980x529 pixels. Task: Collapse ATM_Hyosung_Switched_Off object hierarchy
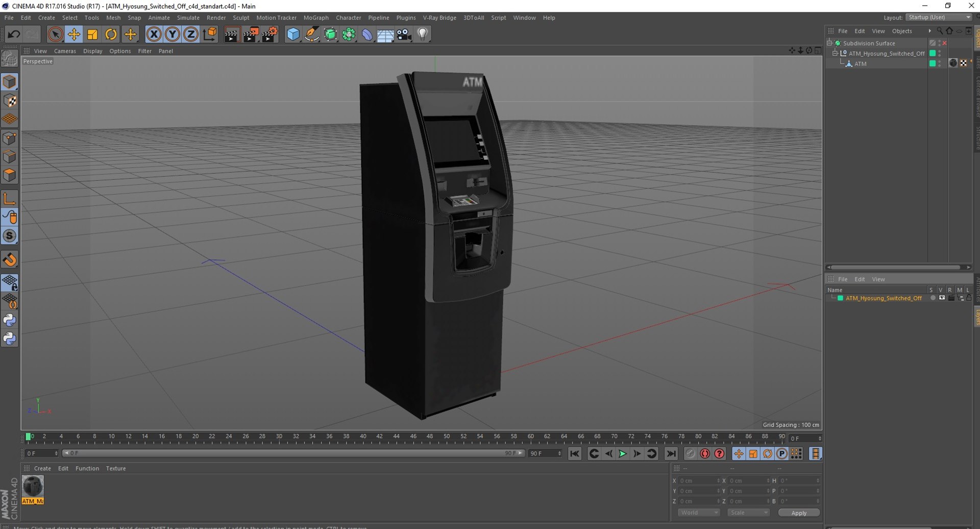[x=836, y=53]
